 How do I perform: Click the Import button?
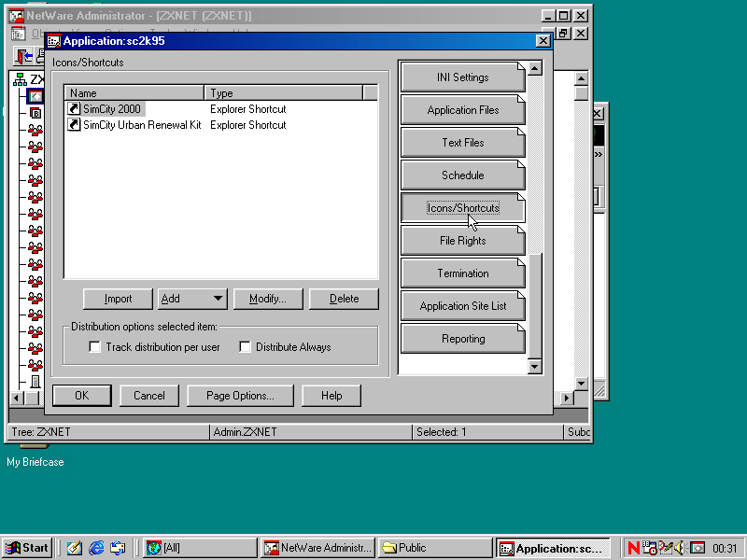coord(118,299)
